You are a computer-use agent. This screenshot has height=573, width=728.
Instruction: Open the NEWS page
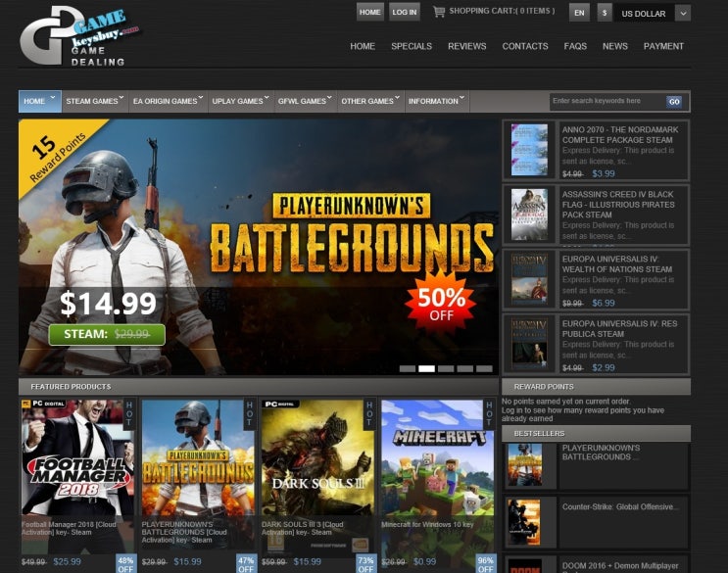click(x=615, y=46)
